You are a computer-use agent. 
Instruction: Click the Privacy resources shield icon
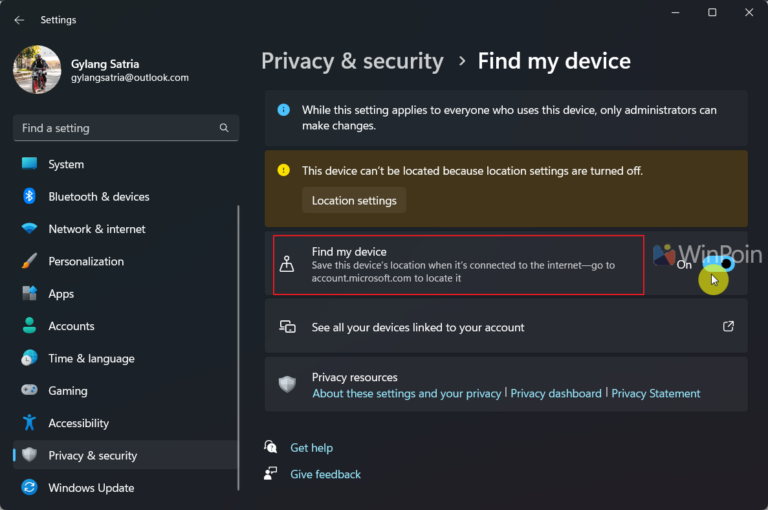(287, 384)
